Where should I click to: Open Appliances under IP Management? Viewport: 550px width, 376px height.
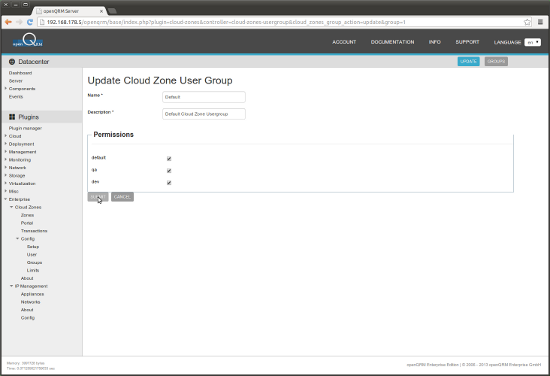coord(32,294)
